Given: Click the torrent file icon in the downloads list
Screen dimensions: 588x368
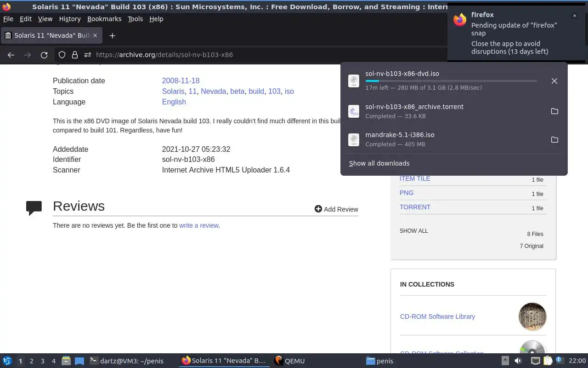Looking at the screenshot, I should [354, 111].
